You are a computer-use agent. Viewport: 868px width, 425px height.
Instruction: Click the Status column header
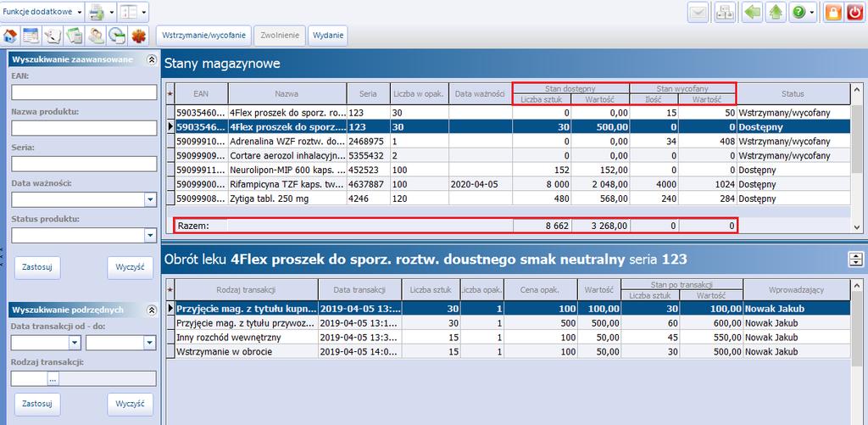click(793, 93)
